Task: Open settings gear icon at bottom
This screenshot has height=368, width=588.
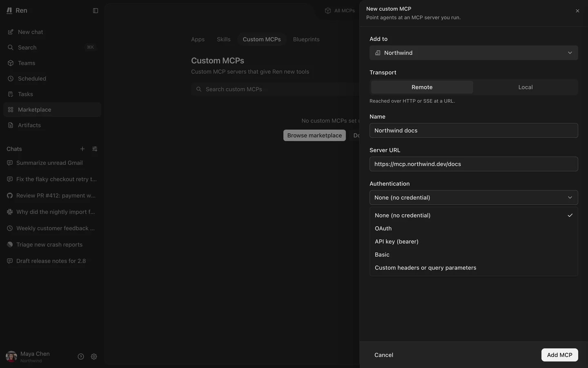Action: pos(94,357)
